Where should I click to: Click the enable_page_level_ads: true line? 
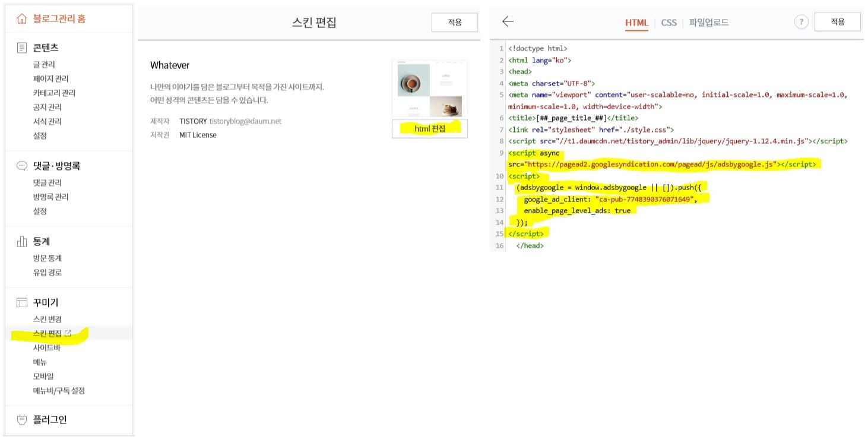pyautogui.click(x=577, y=210)
